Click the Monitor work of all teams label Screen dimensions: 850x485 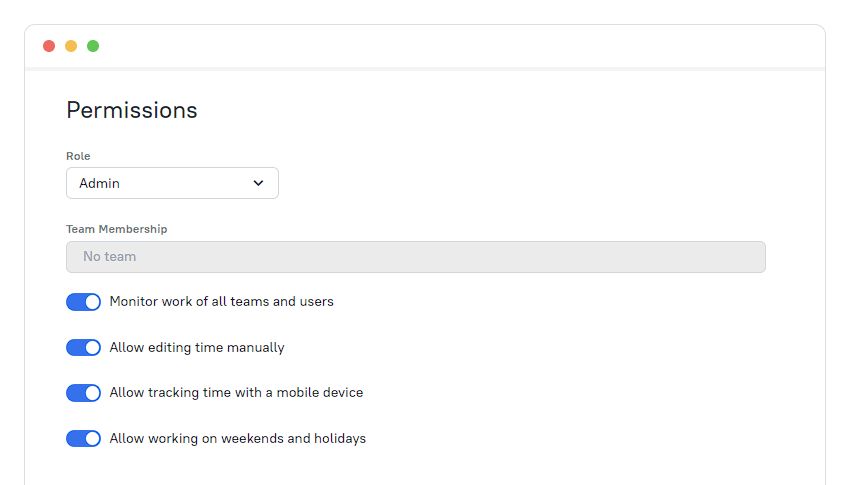221,301
